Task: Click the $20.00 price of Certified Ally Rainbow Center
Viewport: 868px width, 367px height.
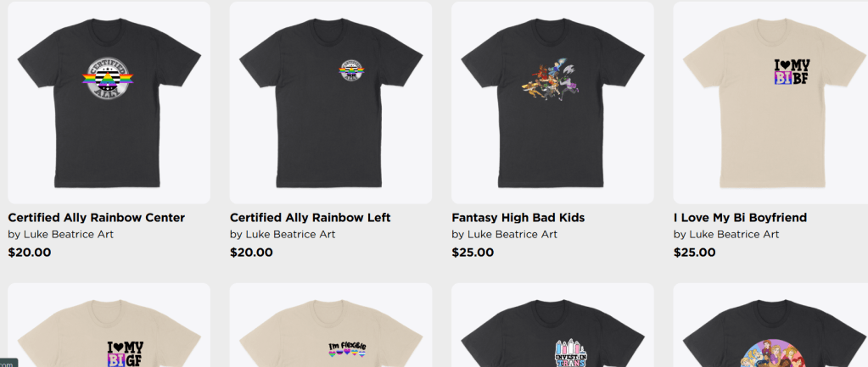Action: pos(30,253)
